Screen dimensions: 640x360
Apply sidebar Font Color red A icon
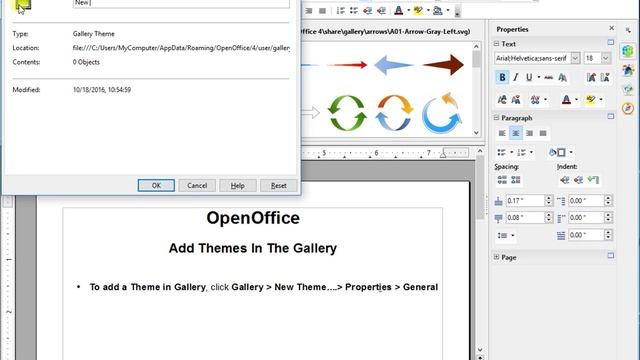(x=566, y=99)
